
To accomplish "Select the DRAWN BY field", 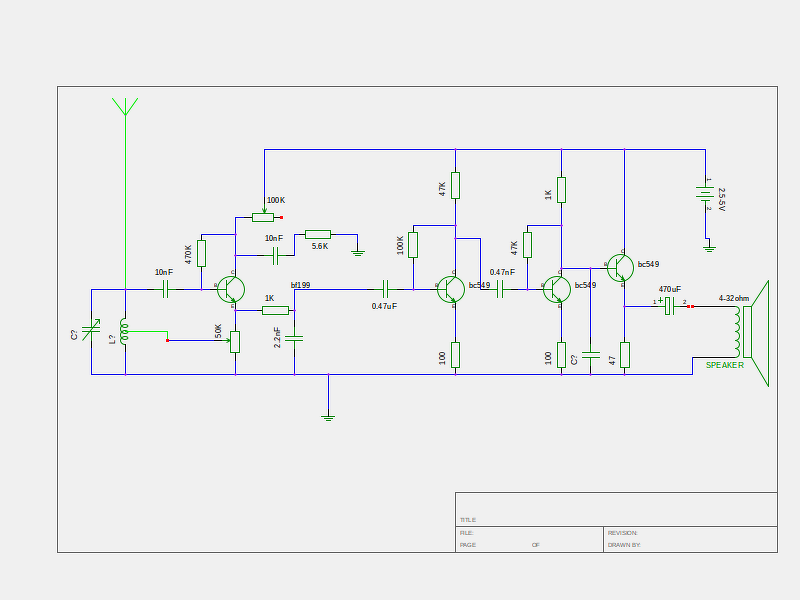I will tap(690, 545).
